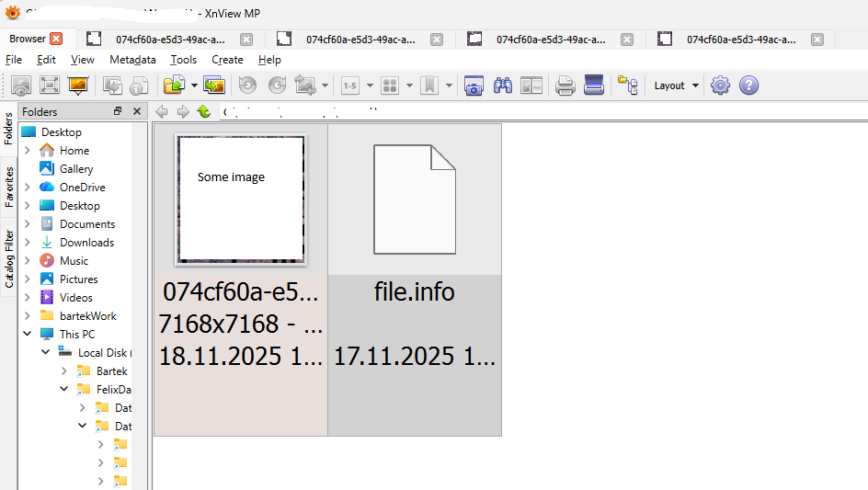Collapse the Local Disk tree node
This screenshot has width=868, height=490.
(x=45, y=352)
